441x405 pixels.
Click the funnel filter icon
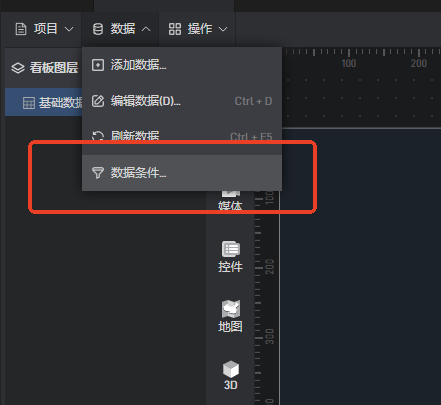click(x=98, y=173)
